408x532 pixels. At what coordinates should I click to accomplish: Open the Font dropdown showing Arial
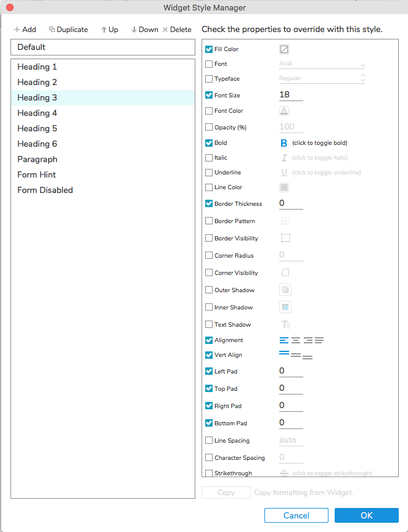click(322, 63)
